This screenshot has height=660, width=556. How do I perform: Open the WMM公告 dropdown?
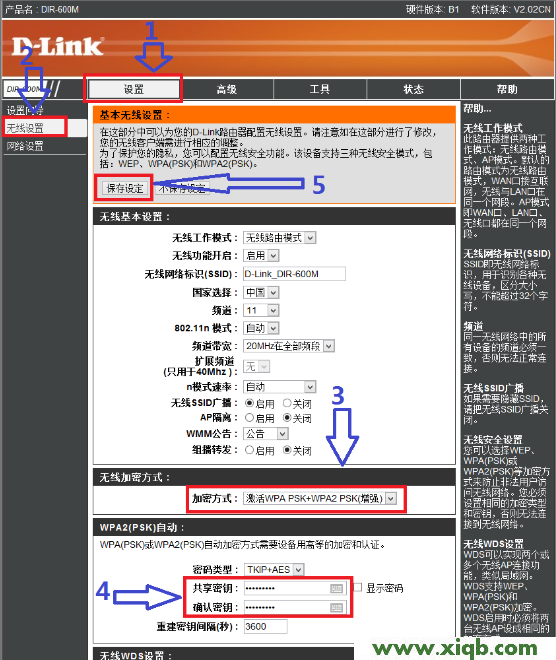coord(266,434)
